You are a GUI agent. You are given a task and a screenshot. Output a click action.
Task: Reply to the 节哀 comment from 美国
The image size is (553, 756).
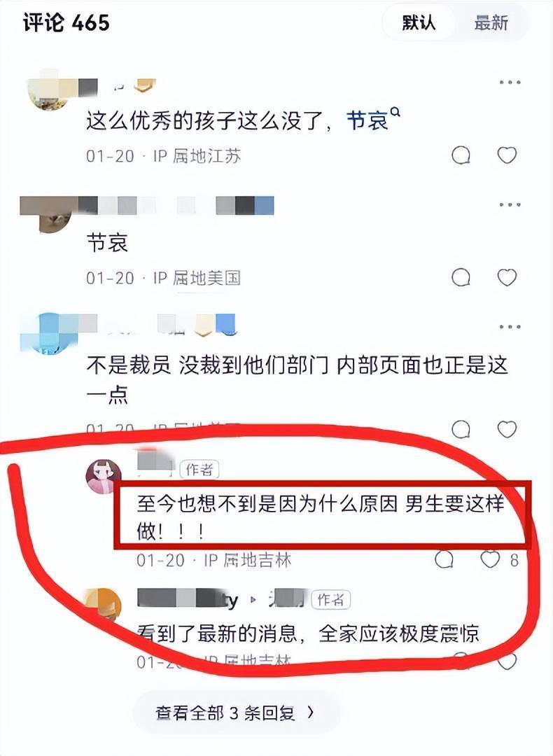pos(461,277)
